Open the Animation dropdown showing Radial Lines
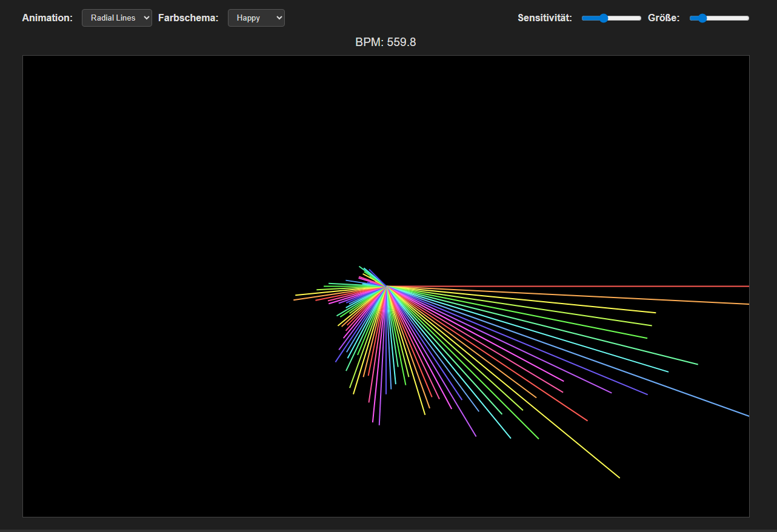The height and width of the screenshot is (532, 777). pyautogui.click(x=116, y=18)
